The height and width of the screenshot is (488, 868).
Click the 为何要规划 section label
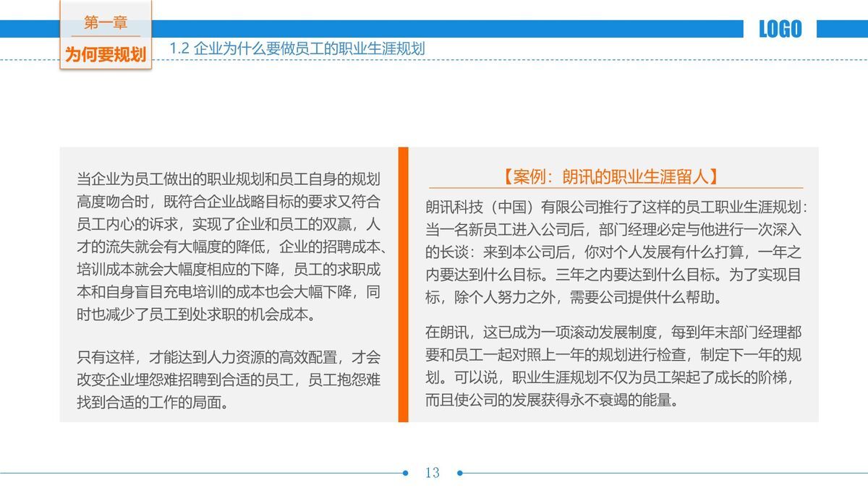coord(106,52)
